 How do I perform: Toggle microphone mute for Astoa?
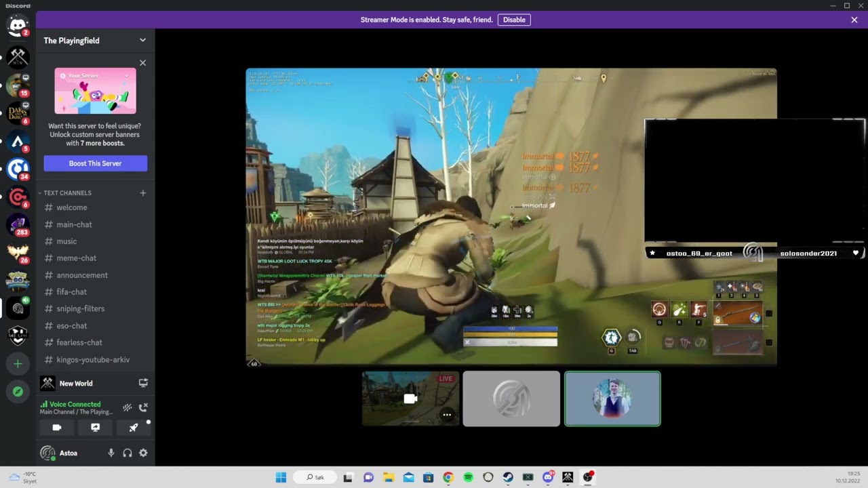pyautogui.click(x=111, y=453)
